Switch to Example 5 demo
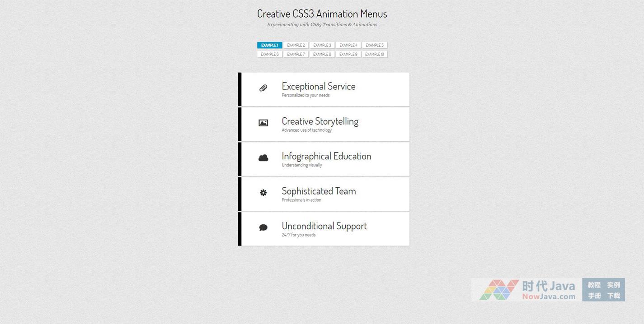Image resolution: width=644 pixels, height=324 pixels. 375,45
